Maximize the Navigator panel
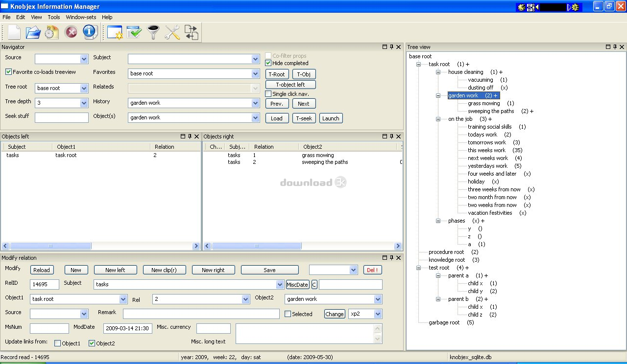Image resolution: width=627 pixels, height=364 pixels. (385, 47)
